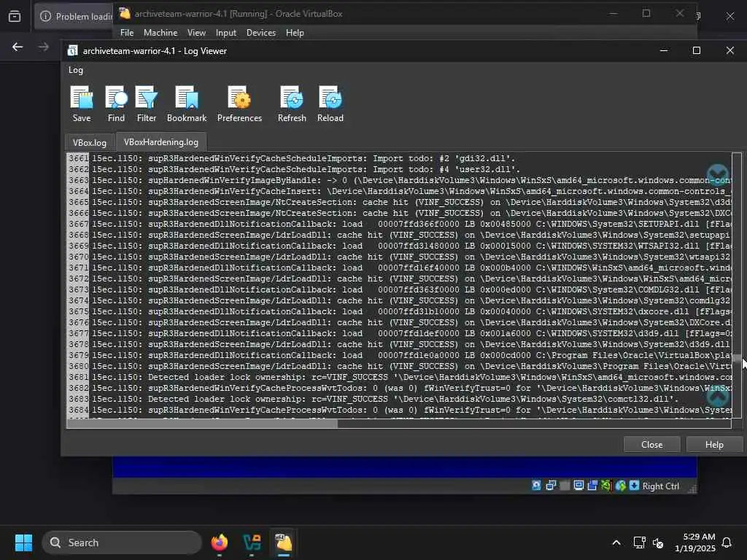747x560 pixels.
Task: Select the VBoxHardening.log tab
Action: (x=161, y=141)
